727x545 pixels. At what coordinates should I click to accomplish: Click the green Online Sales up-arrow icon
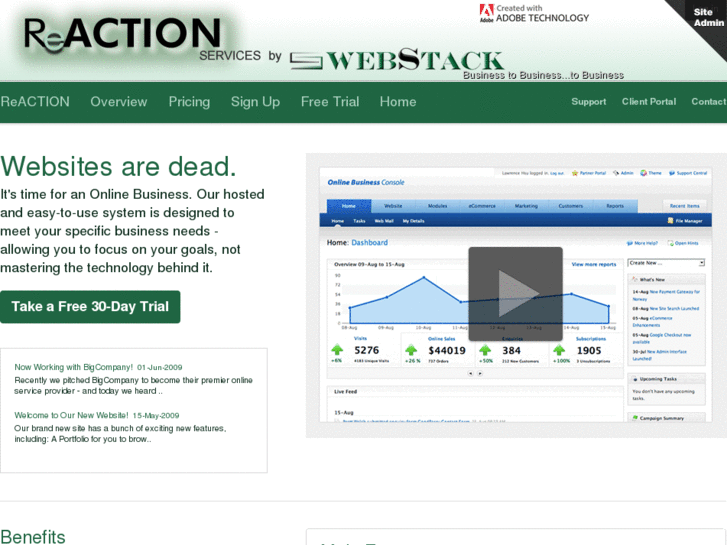click(x=411, y=349)
